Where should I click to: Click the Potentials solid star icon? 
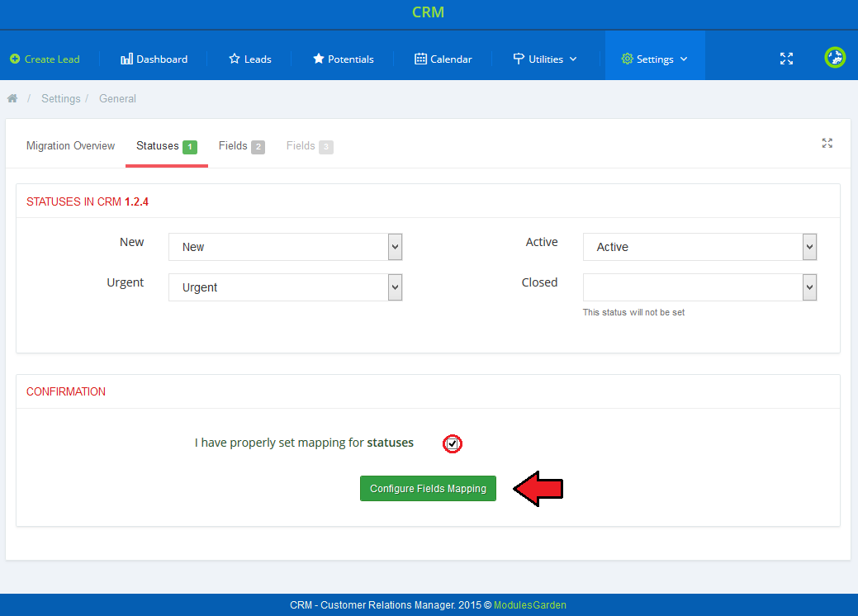point(319,59)
